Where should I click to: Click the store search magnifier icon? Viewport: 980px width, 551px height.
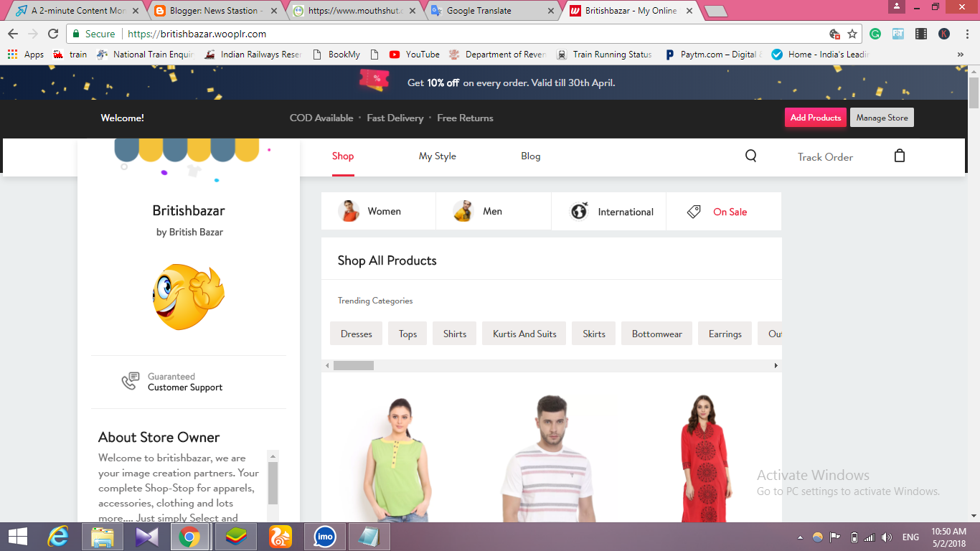point(750,156)
